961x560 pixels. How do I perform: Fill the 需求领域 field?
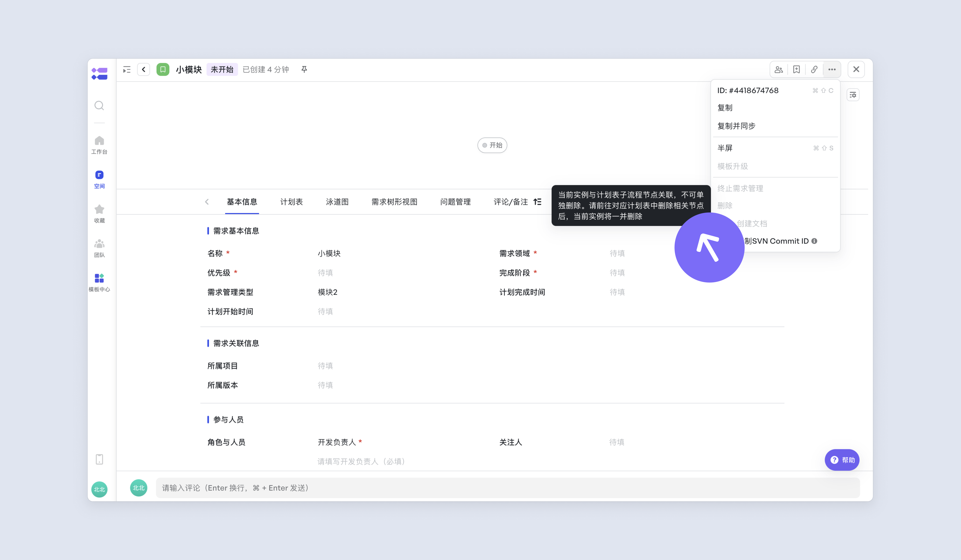click(x=617, y=253)
